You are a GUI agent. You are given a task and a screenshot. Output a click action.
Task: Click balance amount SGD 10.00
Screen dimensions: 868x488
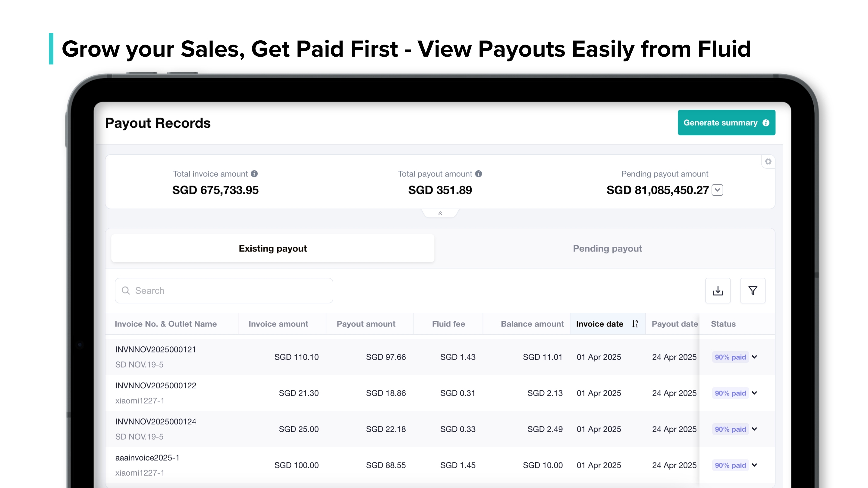(543, 465)
